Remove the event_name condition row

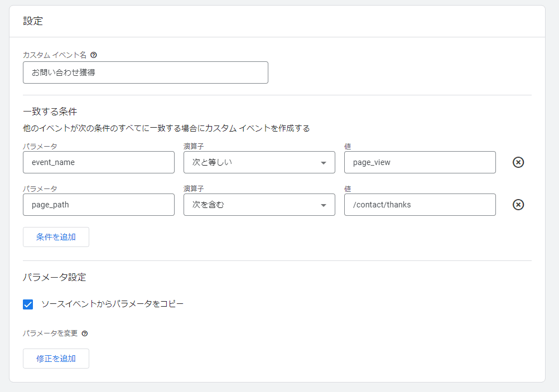(x=518, y=162)
